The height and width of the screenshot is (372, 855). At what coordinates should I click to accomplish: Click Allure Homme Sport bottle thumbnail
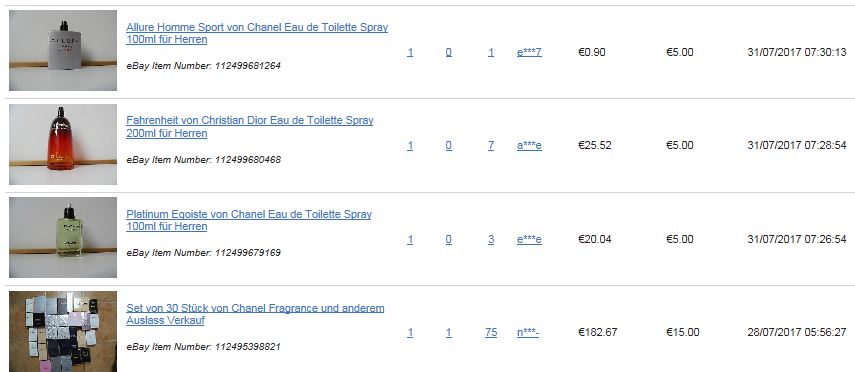click(x=63, y=50)
